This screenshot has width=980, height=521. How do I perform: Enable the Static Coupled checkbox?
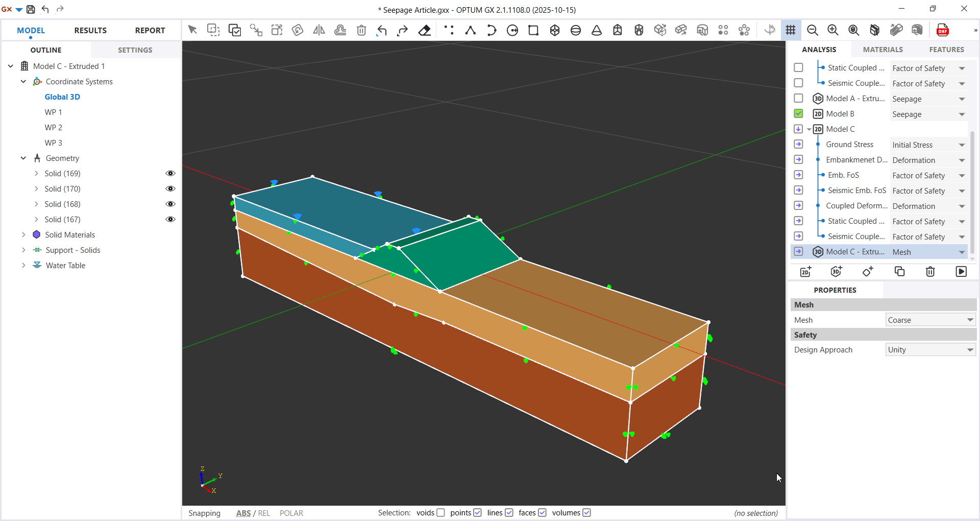click(x=798, y=67)
